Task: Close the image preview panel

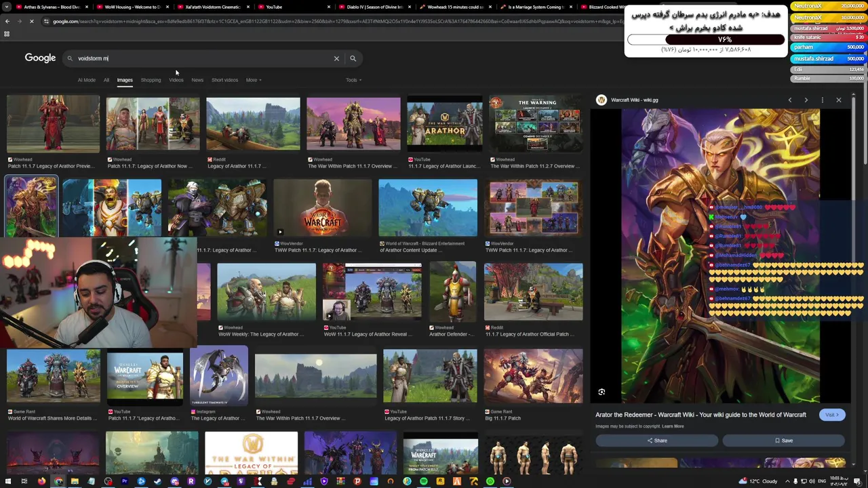Action: tap(838, 100)
